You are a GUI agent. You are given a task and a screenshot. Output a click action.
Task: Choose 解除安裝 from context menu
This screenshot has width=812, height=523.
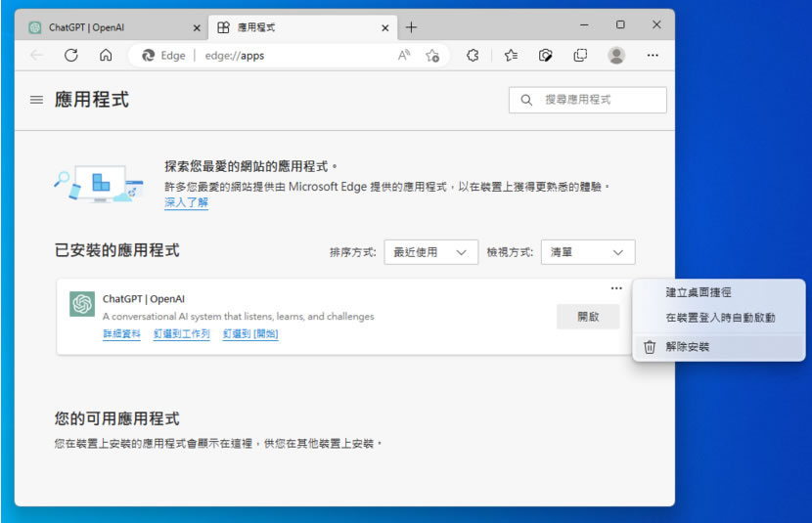coord(719,347)
